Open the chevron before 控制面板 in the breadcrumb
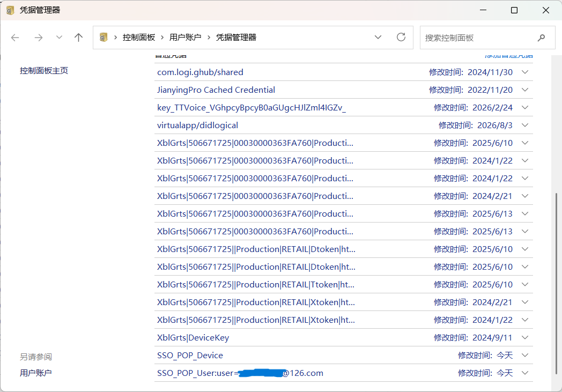This screenshot has width=562, height=392. pyautogui.click(x=115, y=37)
